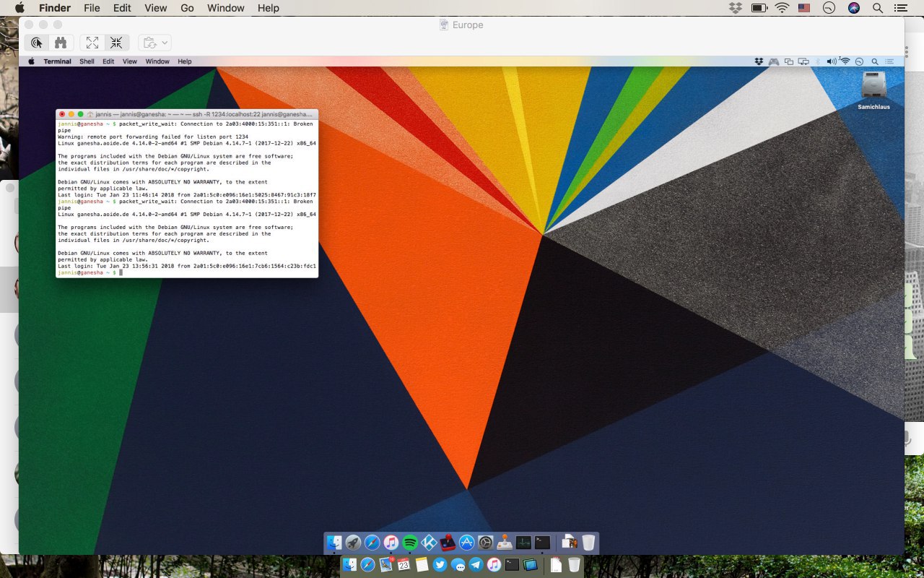Switch to Observe mode with binoculars icon
The height and width of the screenshot is (578, 924).
click(x=60, y=43)
